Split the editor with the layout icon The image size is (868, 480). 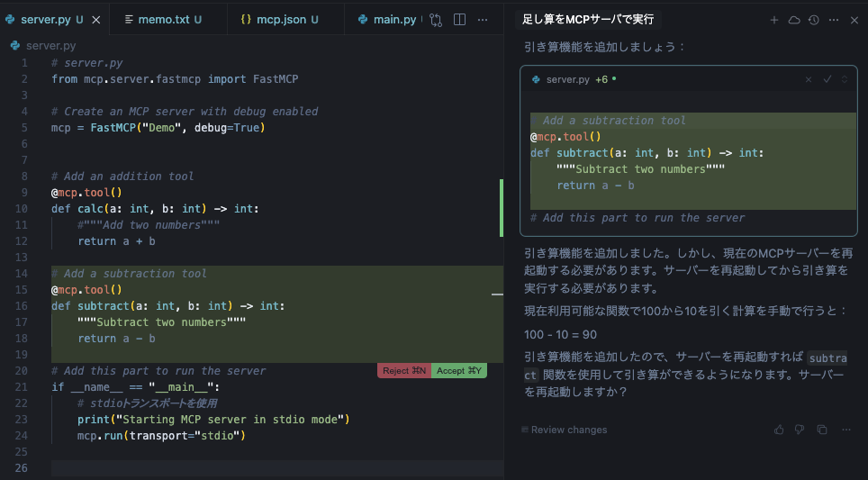tap(459, 19)
